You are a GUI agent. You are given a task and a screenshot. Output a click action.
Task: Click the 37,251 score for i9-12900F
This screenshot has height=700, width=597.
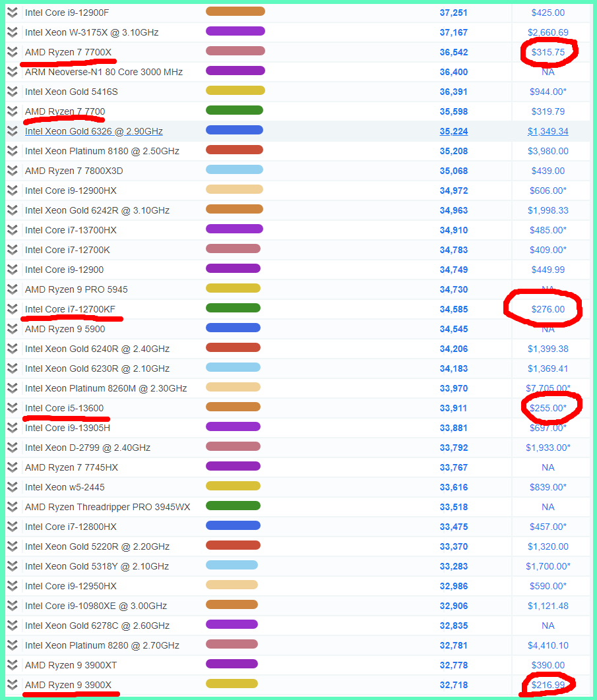pyautogui.click(x=454, y=13)
